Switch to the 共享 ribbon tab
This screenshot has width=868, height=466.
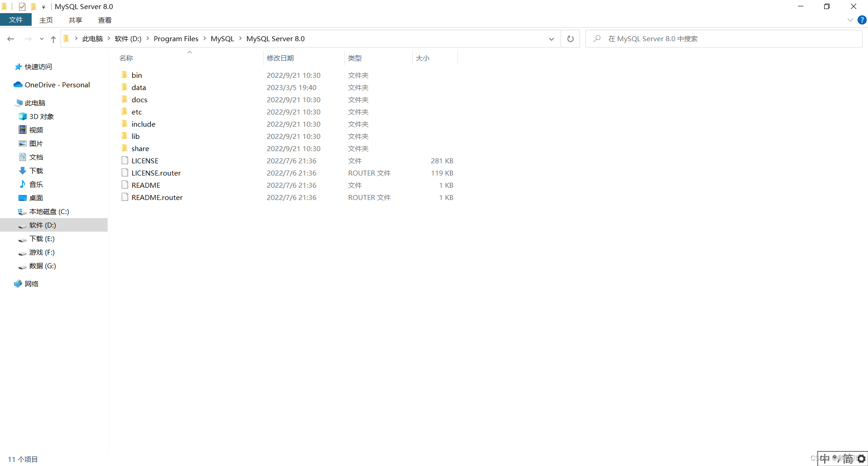pos(75,20)
